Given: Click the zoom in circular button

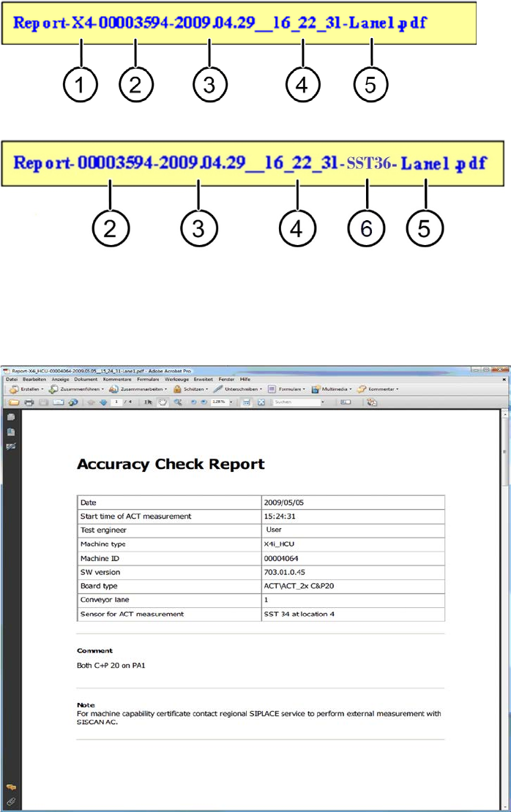Looking at the screenshot, I should (x=204, y=402).
